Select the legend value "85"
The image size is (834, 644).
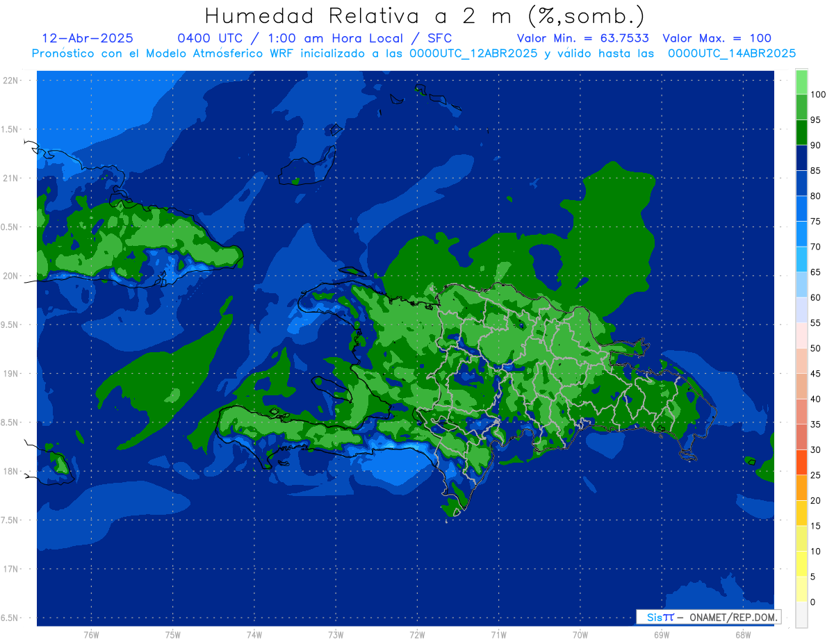815,171
